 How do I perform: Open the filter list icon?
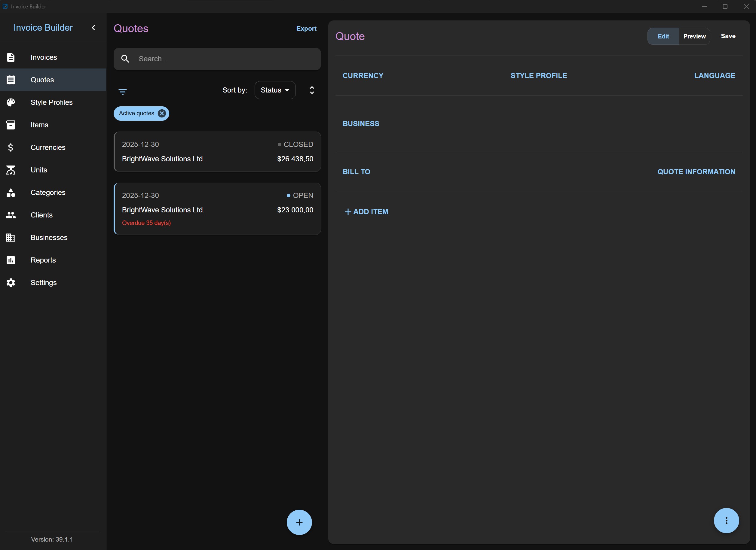[123, 92]
